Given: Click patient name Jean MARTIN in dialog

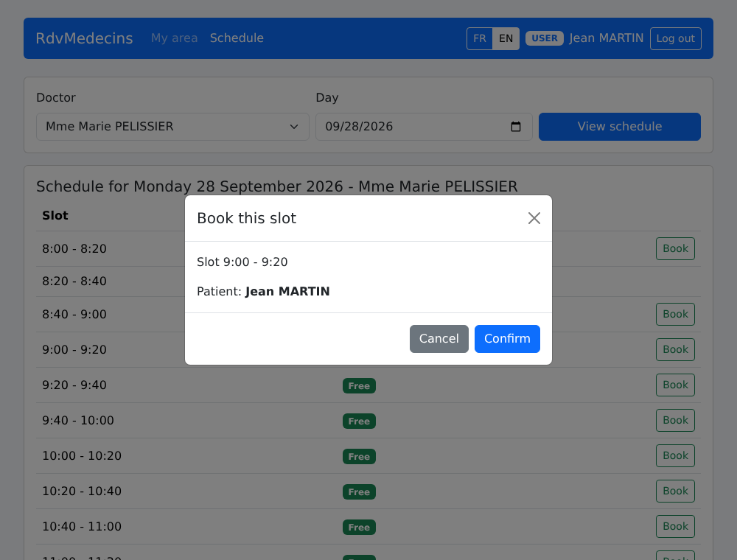Looking at the screenshot, I should [x=287, y=291].
